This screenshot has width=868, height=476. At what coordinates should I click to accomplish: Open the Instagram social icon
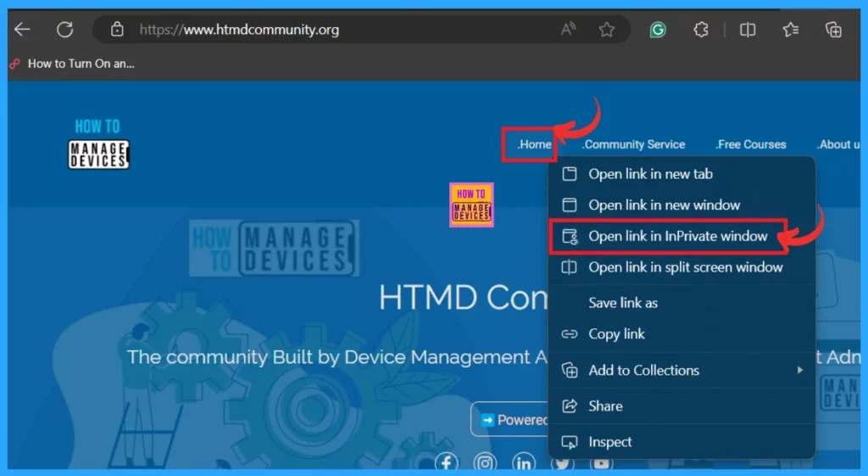[x=485, y=462]
